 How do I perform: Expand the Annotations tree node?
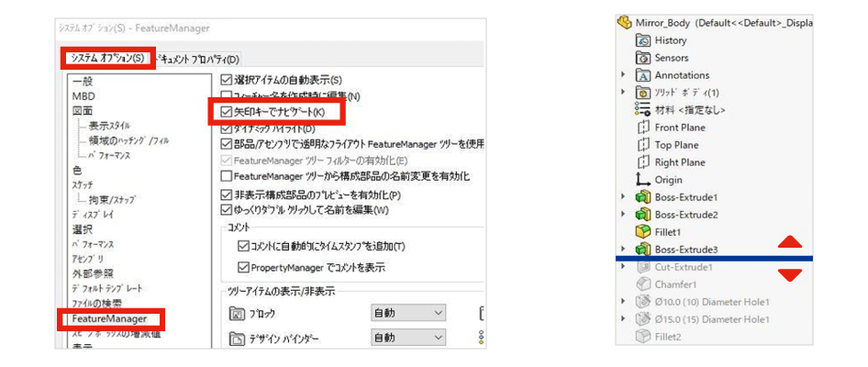click(624, 75)
